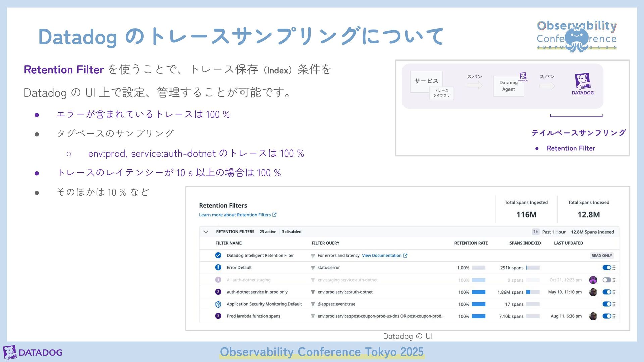
Task: Click numbered badge 2 for auth-dotnet prod filter
Action: click(218, 292)
